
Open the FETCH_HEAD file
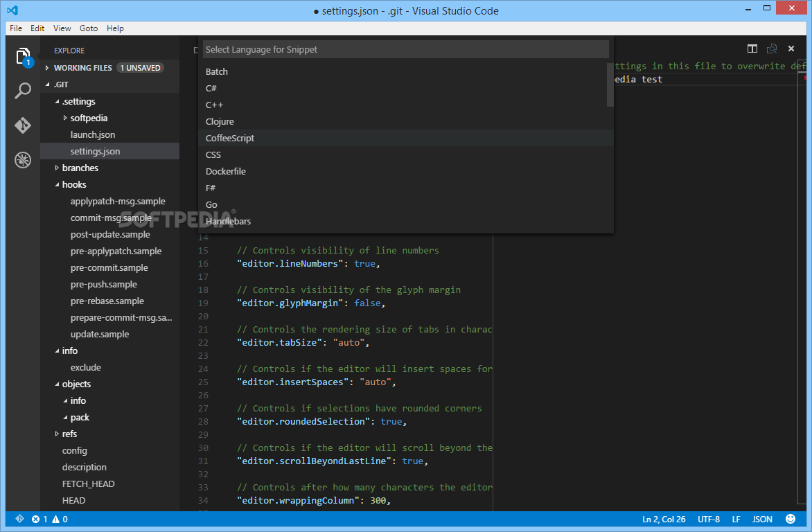[109, 484]
